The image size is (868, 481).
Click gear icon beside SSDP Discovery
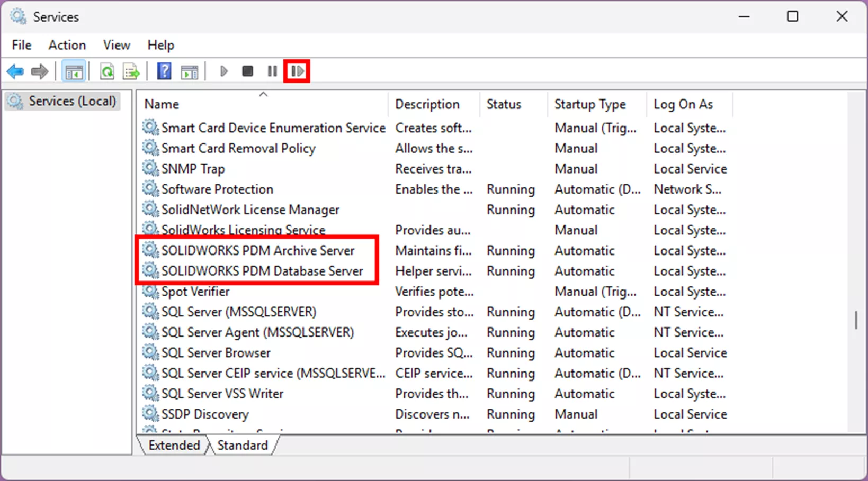(150, 414)
